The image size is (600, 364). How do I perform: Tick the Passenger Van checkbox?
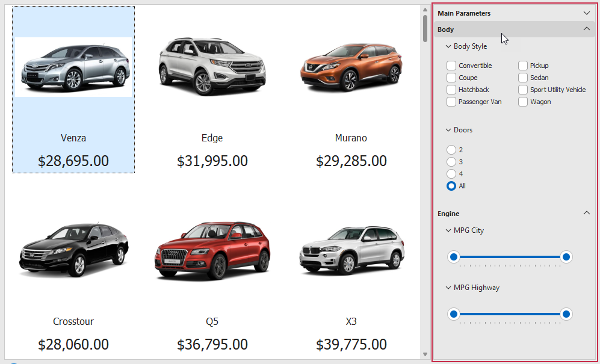coord(451,102)
